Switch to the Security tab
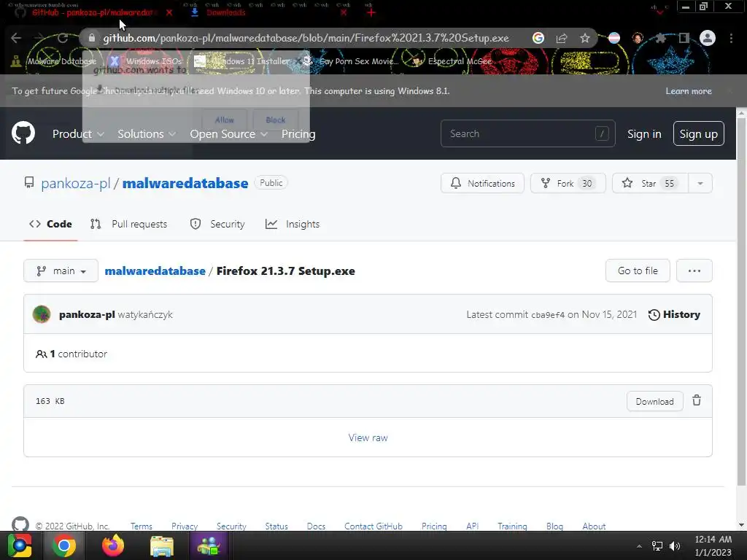The image size is (747, 560). pyautogui.click(x=217, y=224)
